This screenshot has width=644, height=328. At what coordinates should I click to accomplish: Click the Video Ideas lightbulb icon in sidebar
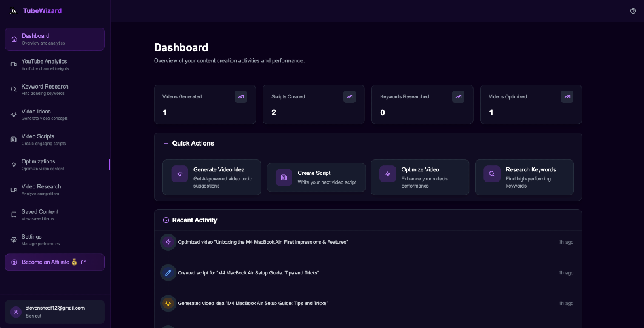(14, 115)
